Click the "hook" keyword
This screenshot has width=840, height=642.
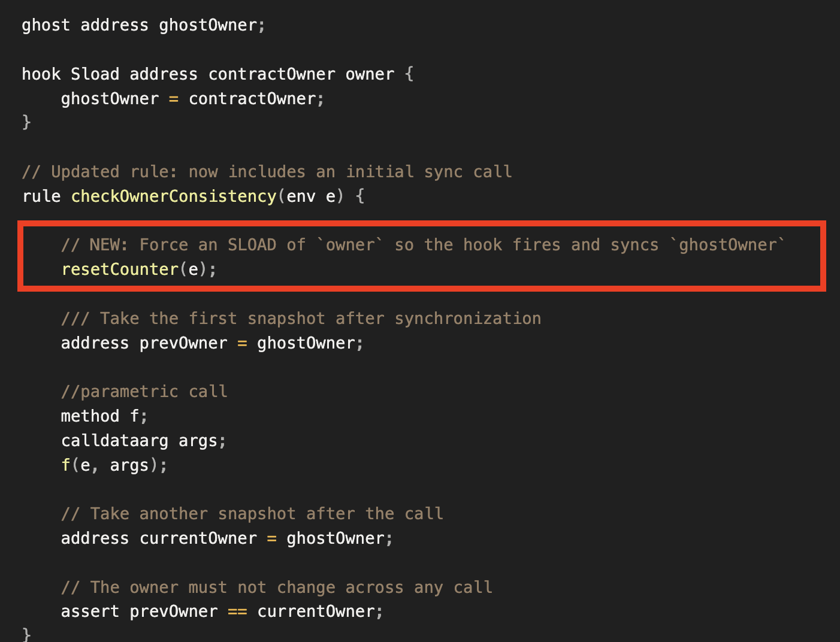point(41,74)
